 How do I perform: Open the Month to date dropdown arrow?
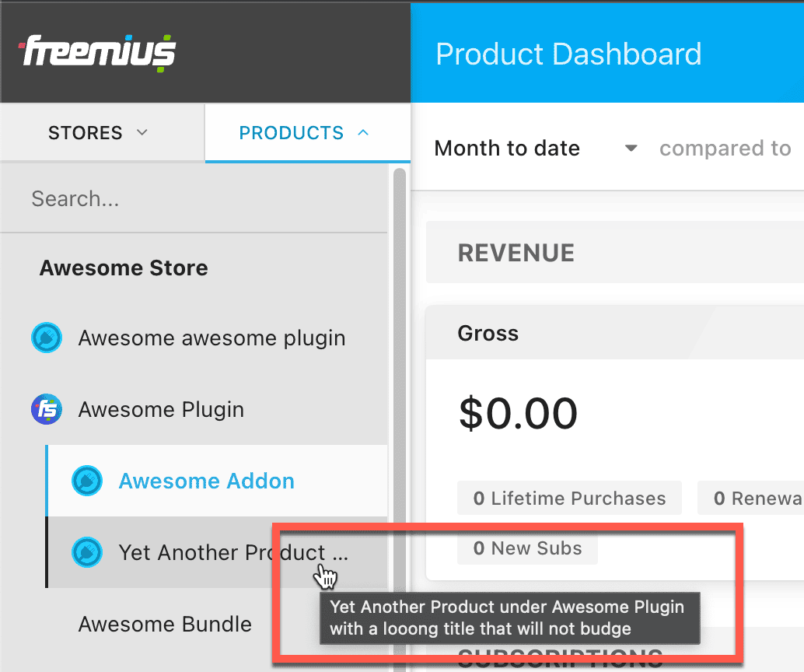tap(631, 149)
